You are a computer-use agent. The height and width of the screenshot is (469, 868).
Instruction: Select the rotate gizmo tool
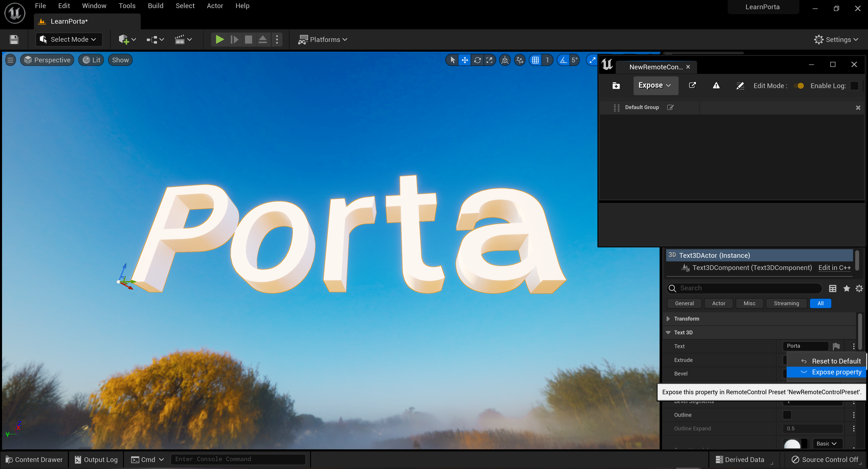point(477,60)
